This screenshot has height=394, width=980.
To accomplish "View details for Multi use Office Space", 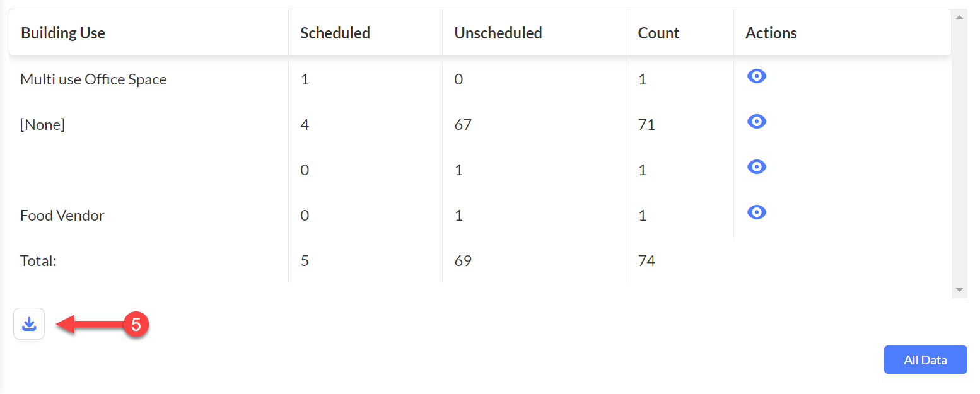I will 756,76.
